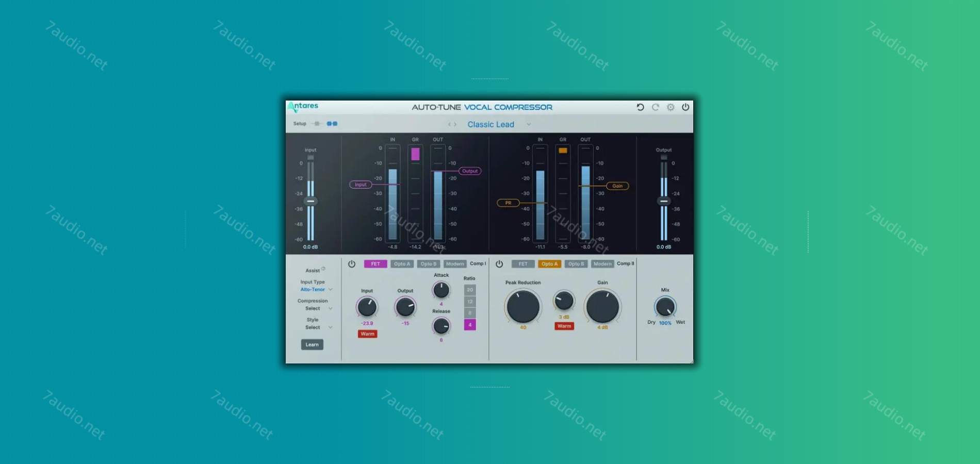Click the Comp I Input knob
980x464 pixels.
(x=367, y=308)
